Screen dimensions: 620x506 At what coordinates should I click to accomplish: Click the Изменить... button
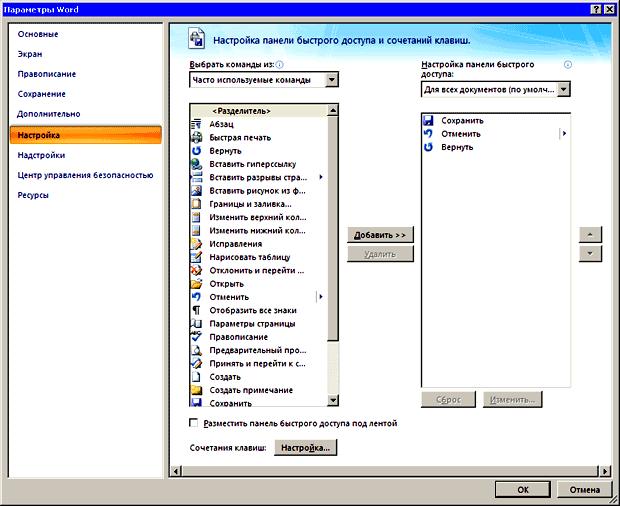(x=512, y=400)
